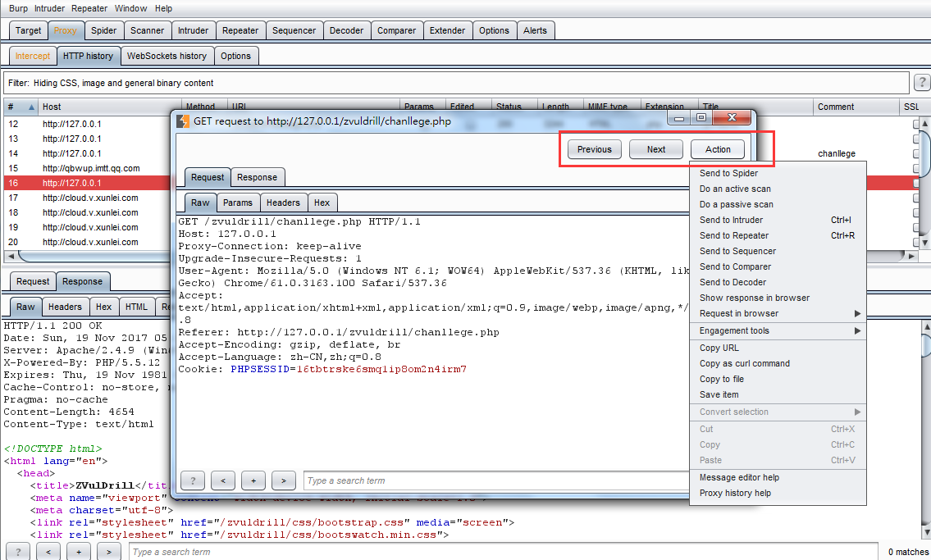Click the filter help question mark button

coord(922,83)
